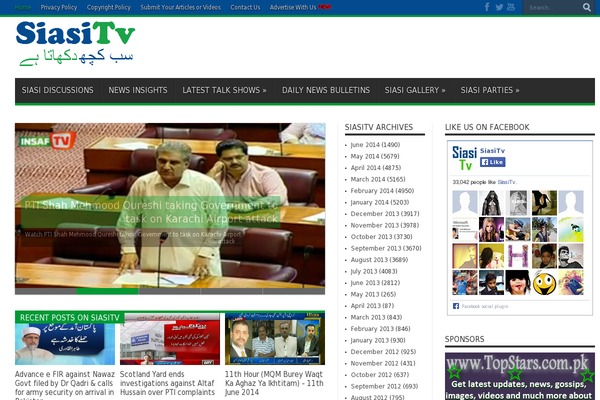Click Siasi Tv logo in Facebook widget

pyautogui.click(x=464, y=158)
